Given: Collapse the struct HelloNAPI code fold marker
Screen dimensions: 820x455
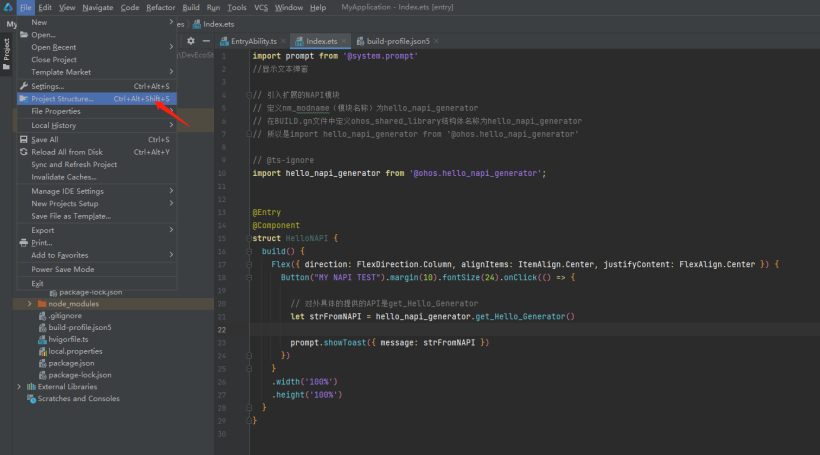Looking at the screenshot, I should [x=248, y=238].
